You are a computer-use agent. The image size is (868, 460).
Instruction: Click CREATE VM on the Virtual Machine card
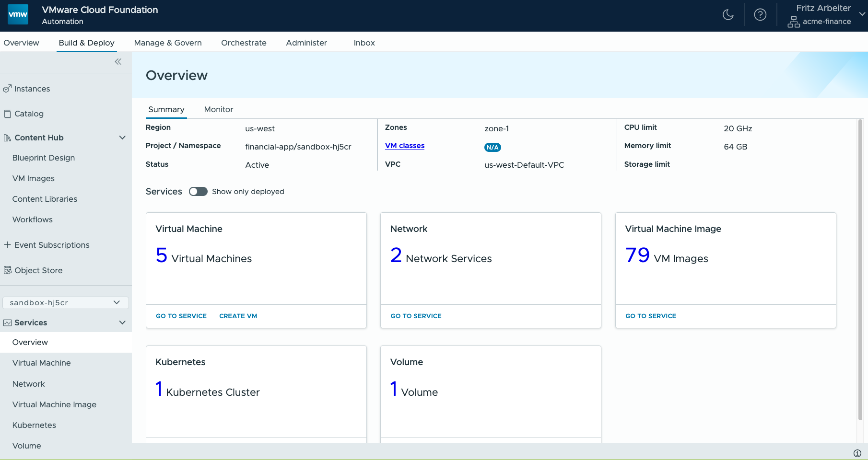tap(238, 316)
